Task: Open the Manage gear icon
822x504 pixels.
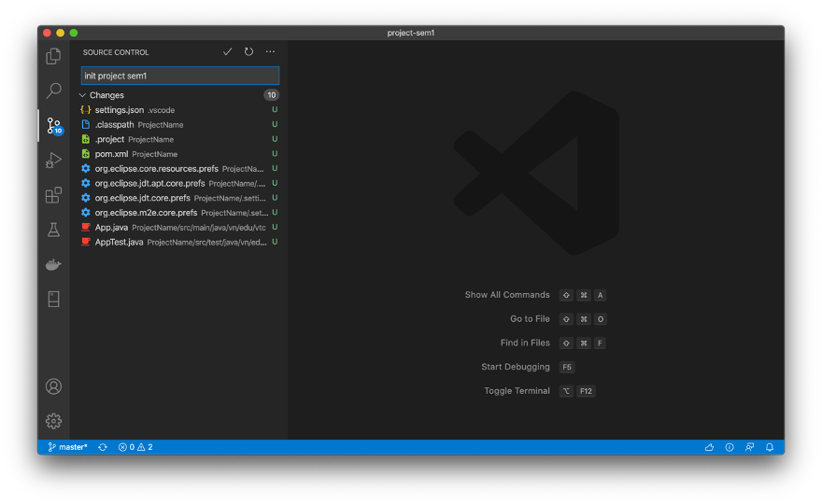Action: coord(53,421)
